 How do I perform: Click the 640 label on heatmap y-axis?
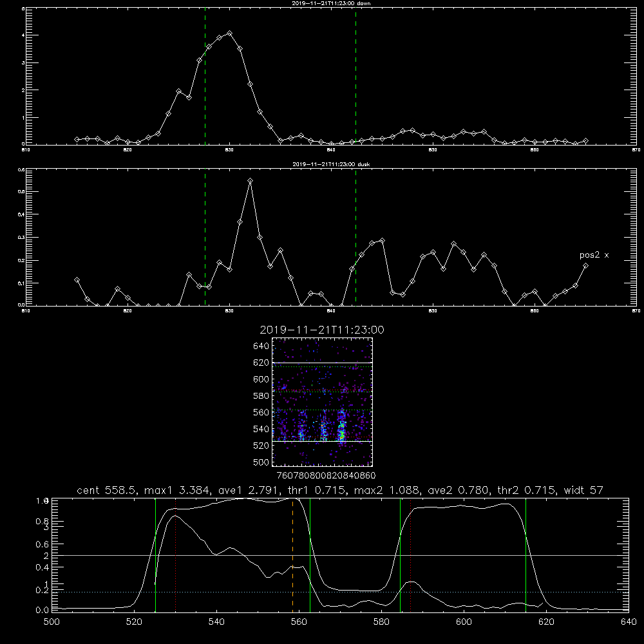point(261,346)
